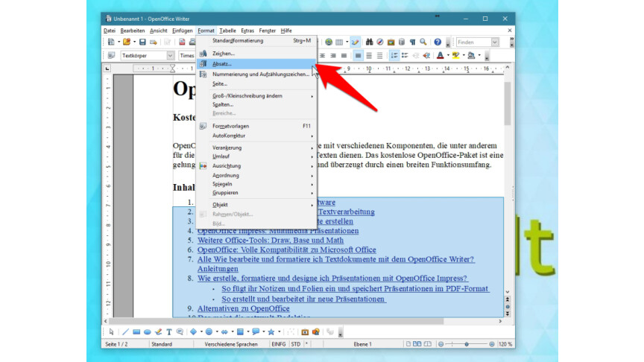Choose Nummerierung und Aufzählungszeichen... entry

click(x=256, y=74)
